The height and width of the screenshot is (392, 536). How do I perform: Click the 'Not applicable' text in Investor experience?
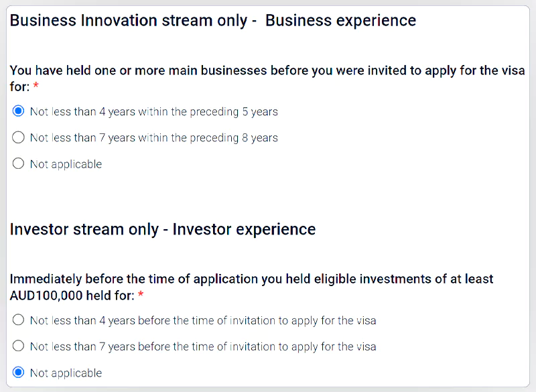pos(66,373)
